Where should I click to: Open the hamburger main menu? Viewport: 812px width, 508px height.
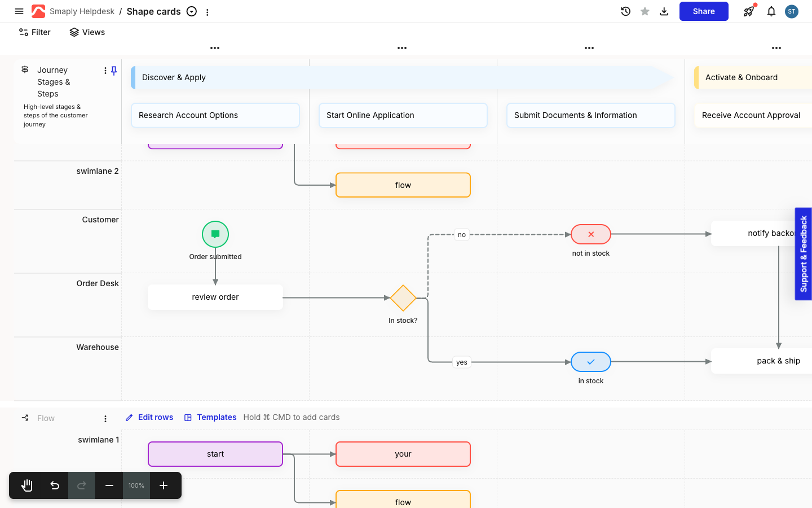(x=19, y=11)
